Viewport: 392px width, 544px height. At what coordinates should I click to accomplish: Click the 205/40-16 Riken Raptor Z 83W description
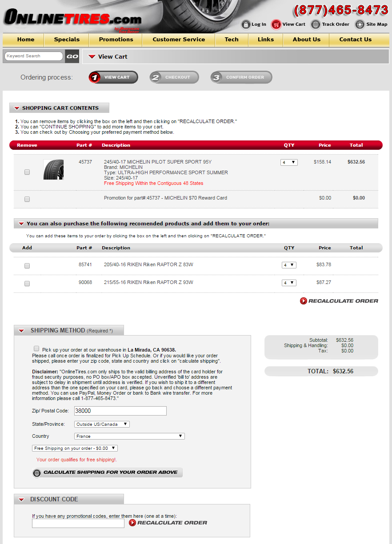tap(148, 264)
